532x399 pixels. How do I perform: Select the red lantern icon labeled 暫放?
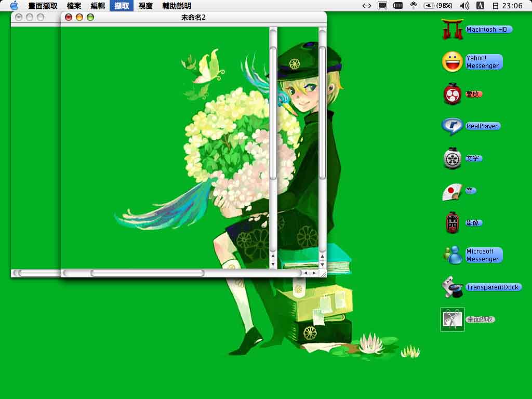(x=453, y=94)
